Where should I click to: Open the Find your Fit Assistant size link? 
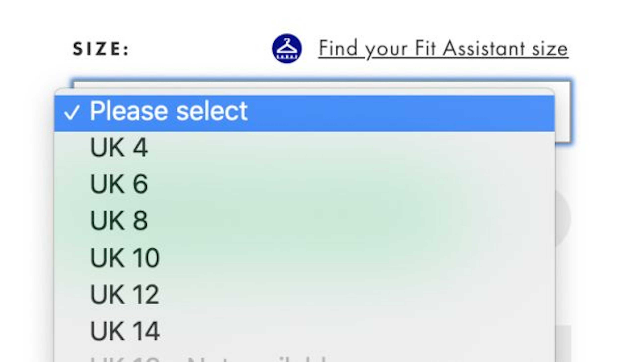tap(443, 49)
